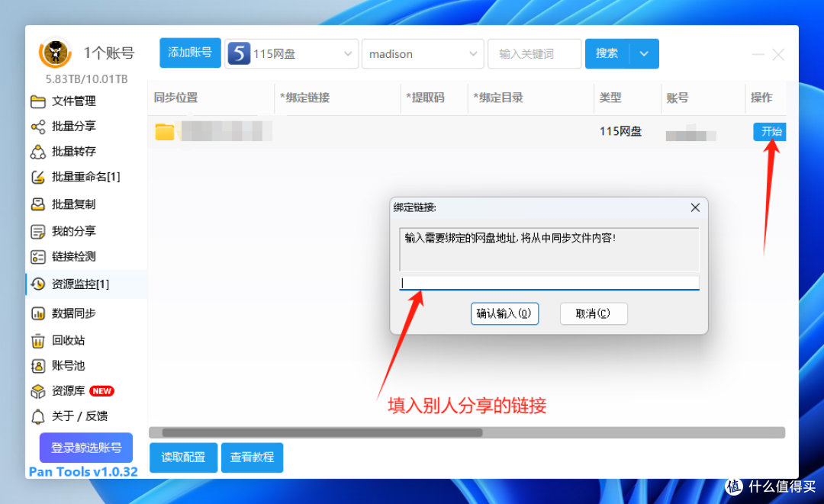The width and height of the screenshot is (824, 504).
Task: Click the 添加账号 button
Action: tap(190, 53)
